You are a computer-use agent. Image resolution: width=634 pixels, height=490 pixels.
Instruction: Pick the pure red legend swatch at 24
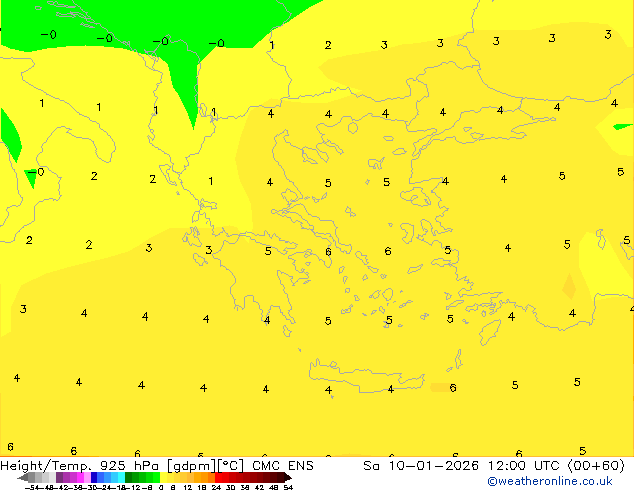click(218, 477)
